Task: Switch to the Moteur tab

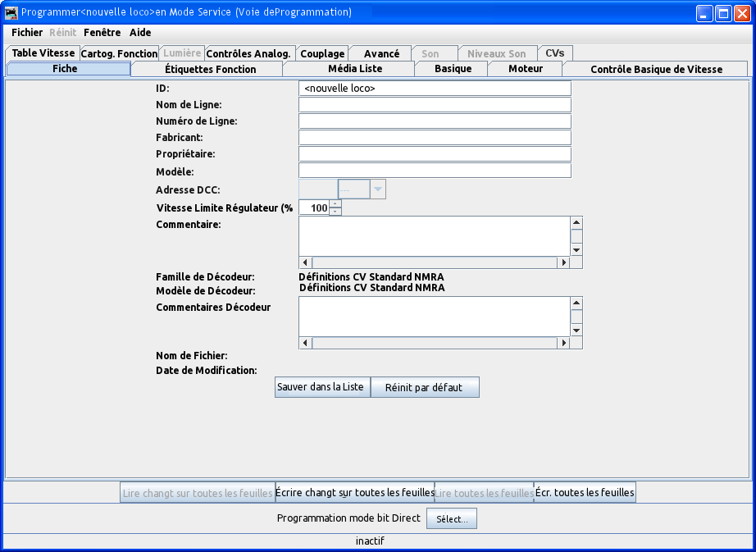Action: point(525,69)
